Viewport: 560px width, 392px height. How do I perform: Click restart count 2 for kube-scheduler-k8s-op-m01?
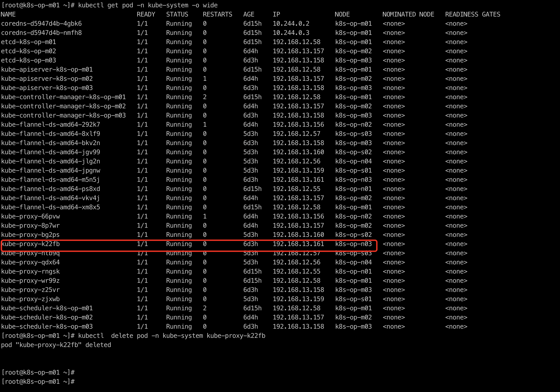[x=205, y=308]
